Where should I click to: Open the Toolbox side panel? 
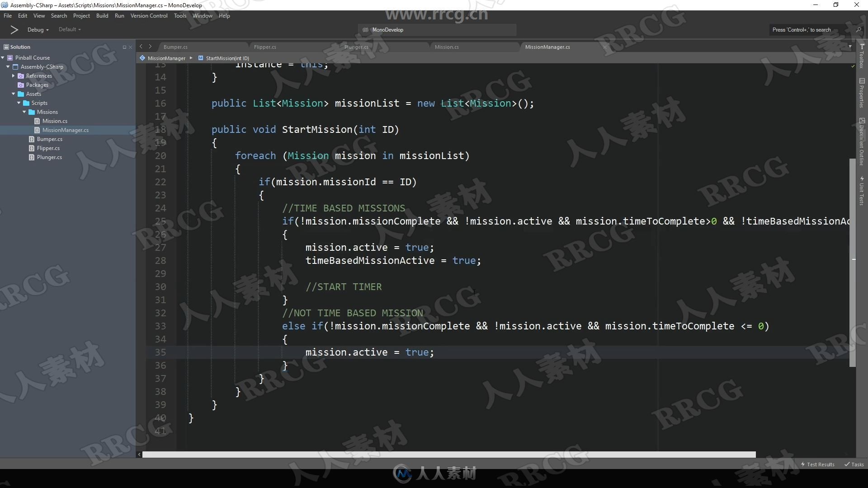click(862, 56)
